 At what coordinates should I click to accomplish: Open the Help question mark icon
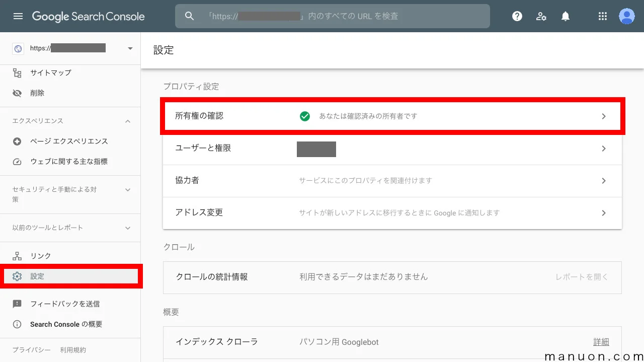point(517,16)
